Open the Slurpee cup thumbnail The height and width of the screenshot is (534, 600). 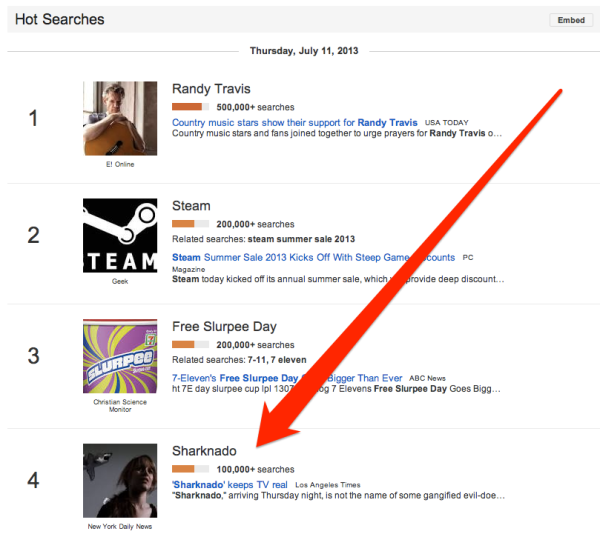coord(120,356)
